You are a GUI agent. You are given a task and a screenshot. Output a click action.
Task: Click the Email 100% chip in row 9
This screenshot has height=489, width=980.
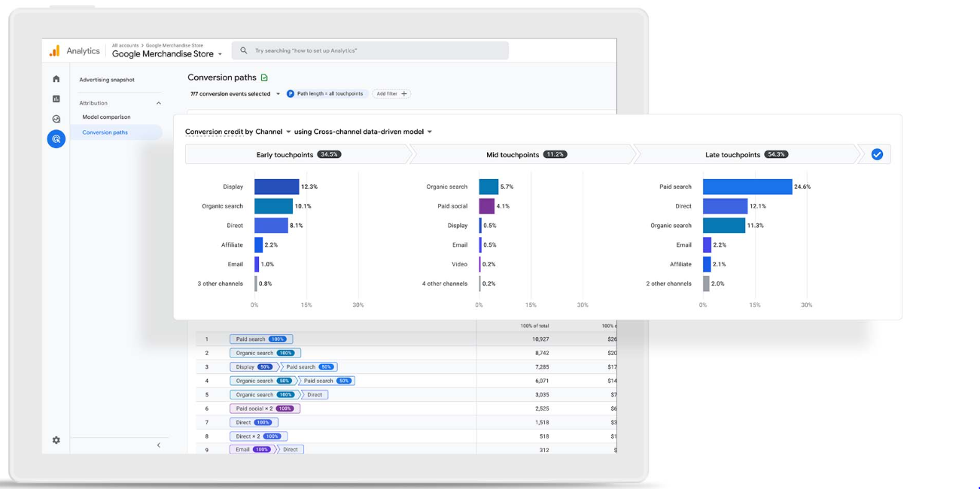pos(253,450)
